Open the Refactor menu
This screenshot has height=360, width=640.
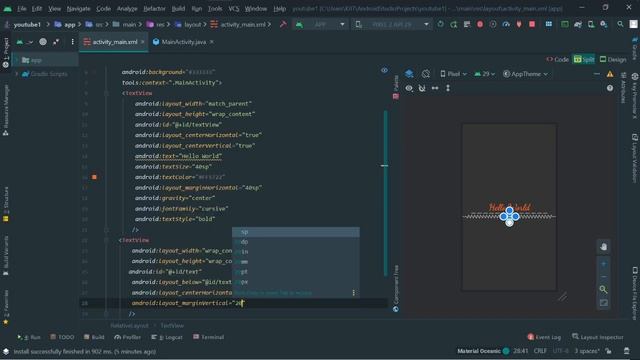tap(154, 8)
